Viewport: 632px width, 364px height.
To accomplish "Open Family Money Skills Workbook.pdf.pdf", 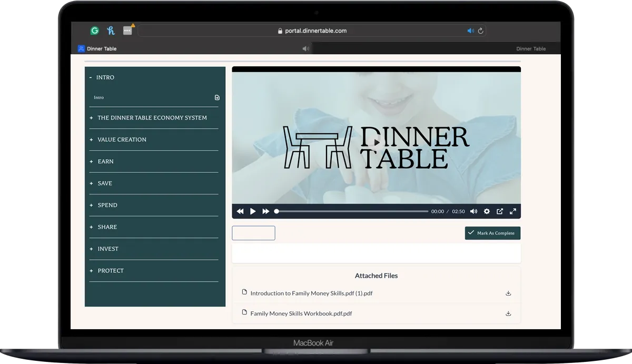I will click(x=301, y=313).
